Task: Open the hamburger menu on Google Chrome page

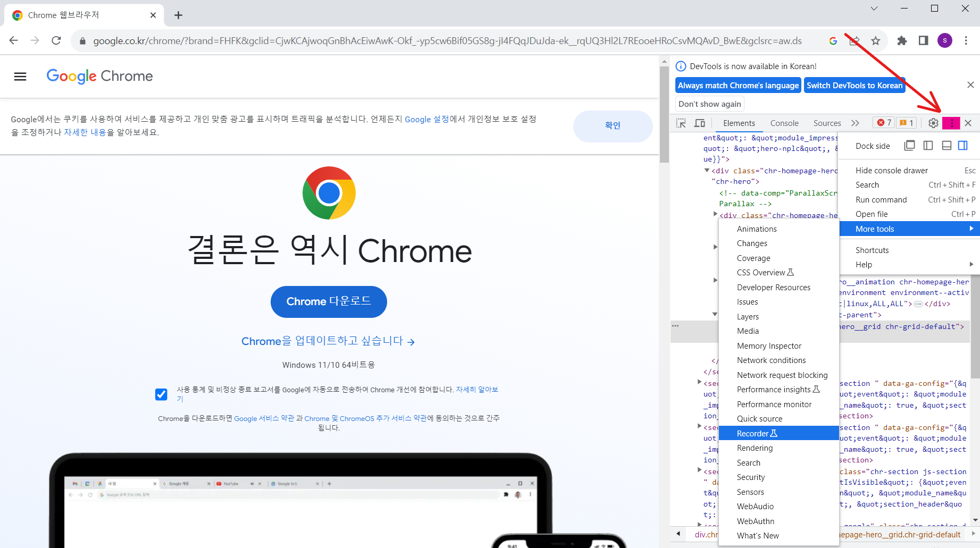Action: point(20,77)
